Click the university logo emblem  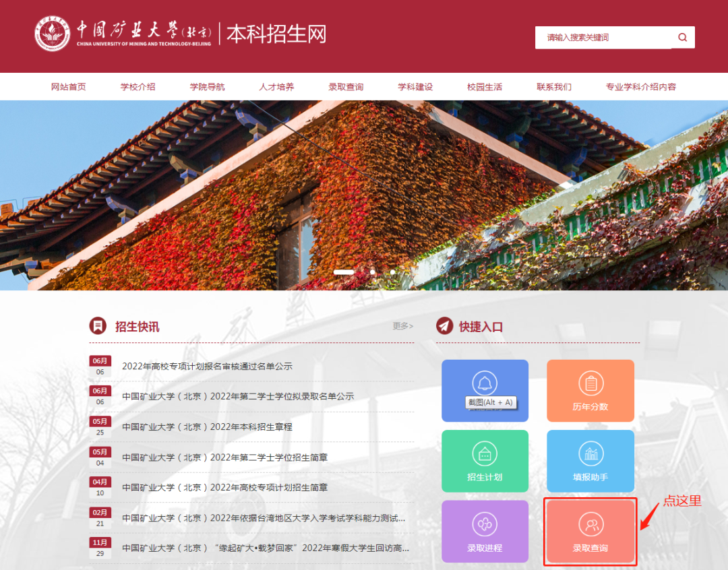tap(53, 33)
